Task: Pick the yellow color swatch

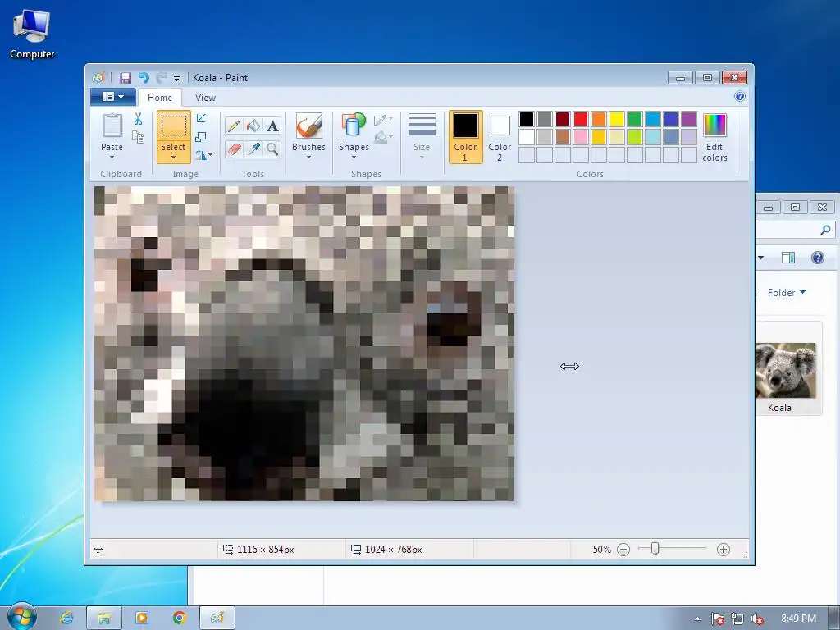Action: [x=617, y=119]
